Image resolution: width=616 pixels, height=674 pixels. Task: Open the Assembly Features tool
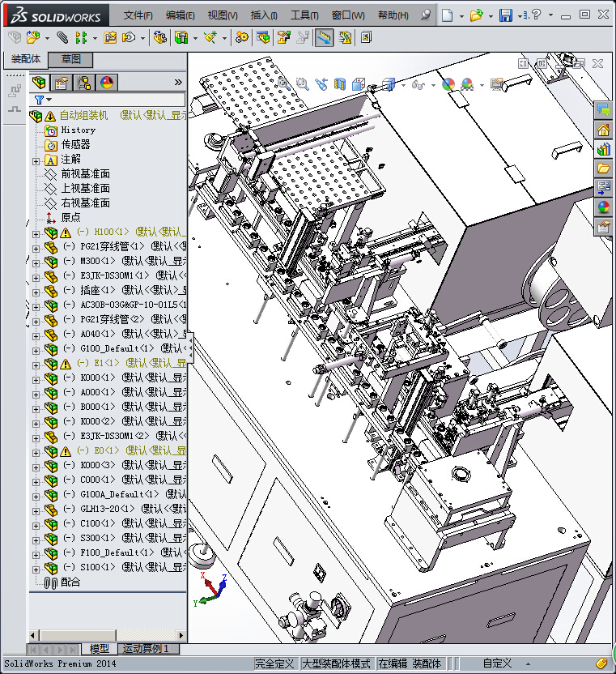coord(181,38)
